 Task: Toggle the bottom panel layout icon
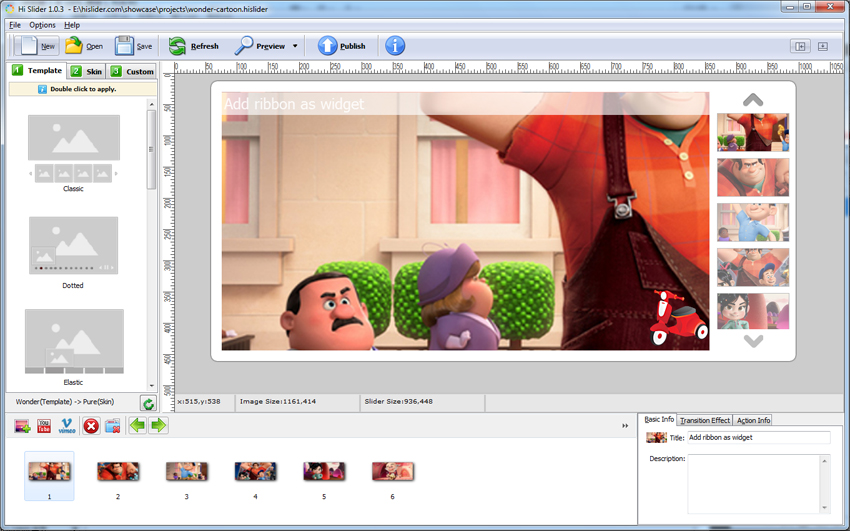[822, 46]
